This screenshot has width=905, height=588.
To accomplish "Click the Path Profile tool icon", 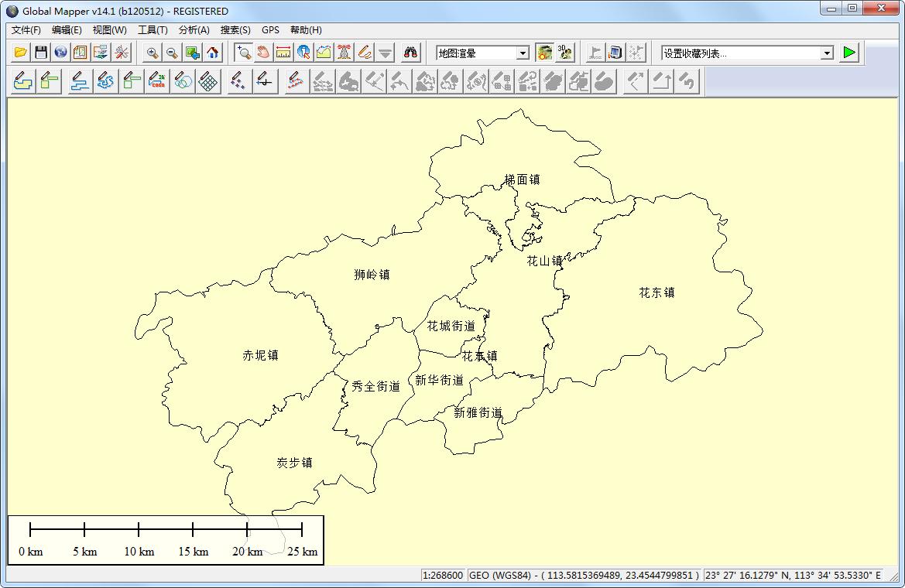I will coord(324,52).
